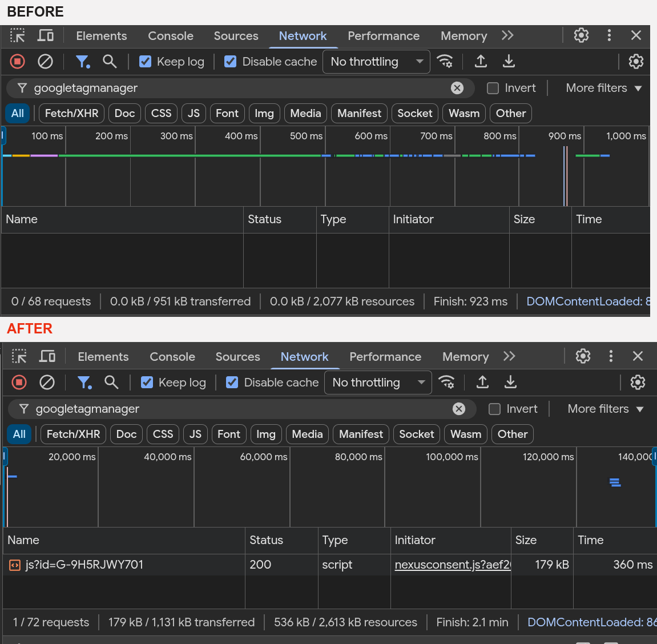
Task: Open Memory tab in AFTER panel
Action: pos(466,357)
